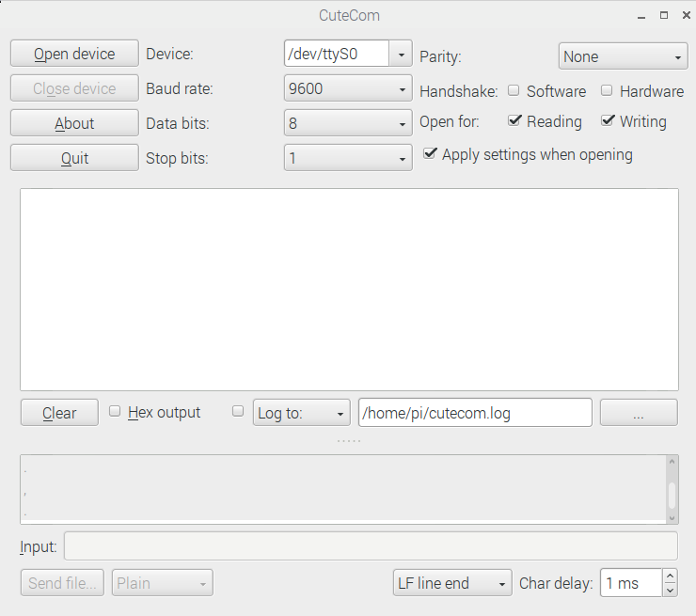Click the Char delay '1 ms' value field
The width and height of the screenshot is (696, 616).
pyautogui.click(x=632, y=583)
